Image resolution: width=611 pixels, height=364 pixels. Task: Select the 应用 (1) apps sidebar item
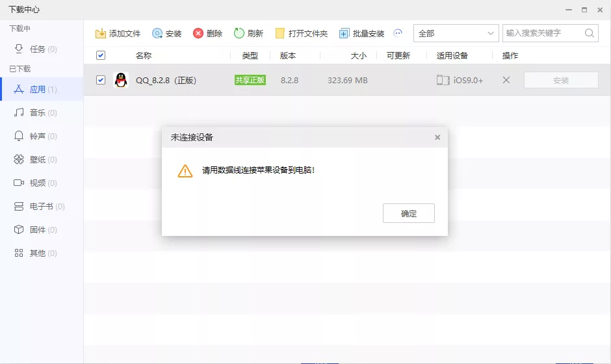tap(42, 89)
